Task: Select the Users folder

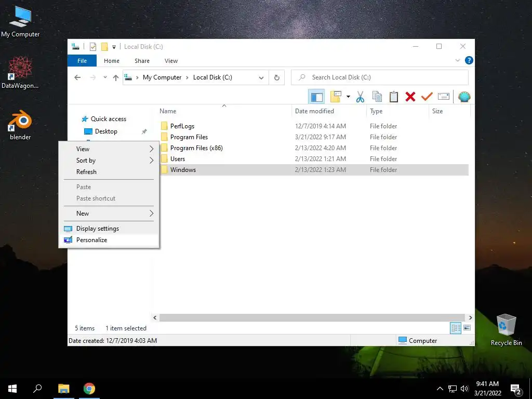Action: pos(178,159)
